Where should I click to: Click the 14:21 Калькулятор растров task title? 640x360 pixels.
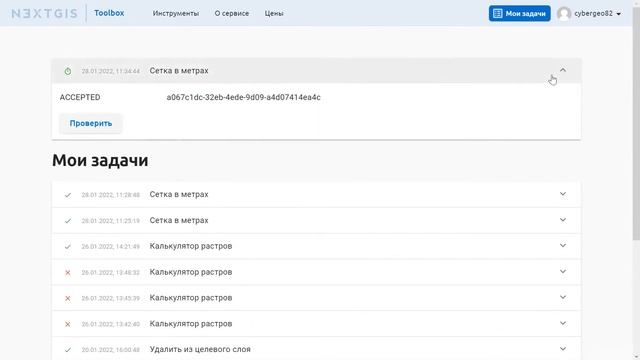point(191,246)
